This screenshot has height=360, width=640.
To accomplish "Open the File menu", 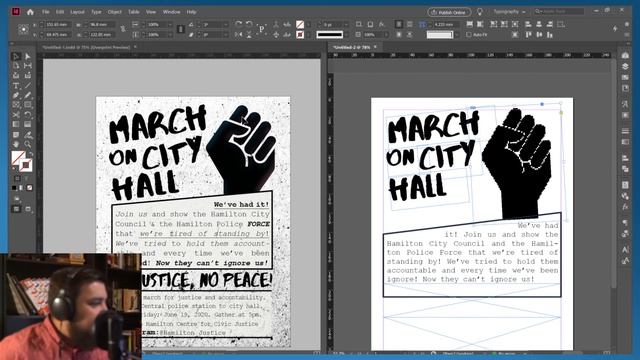I will click(x=46, y=12).
